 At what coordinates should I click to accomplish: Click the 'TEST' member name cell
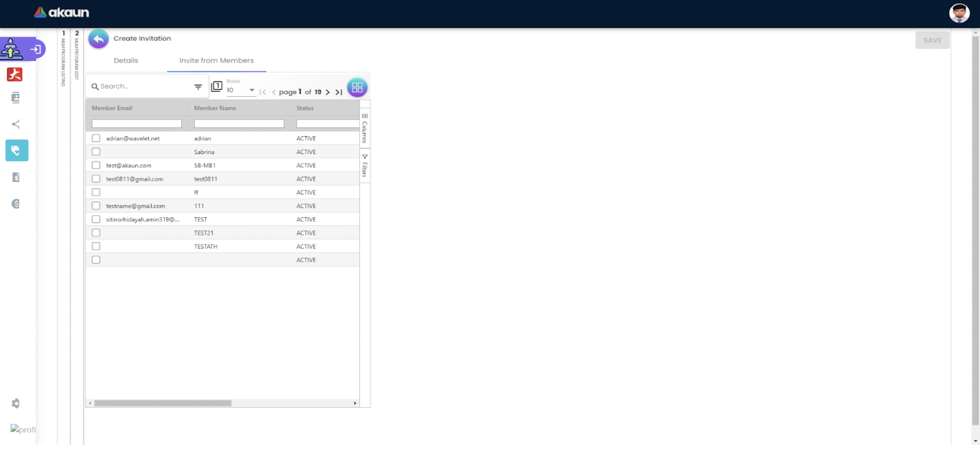coord(201,220)
